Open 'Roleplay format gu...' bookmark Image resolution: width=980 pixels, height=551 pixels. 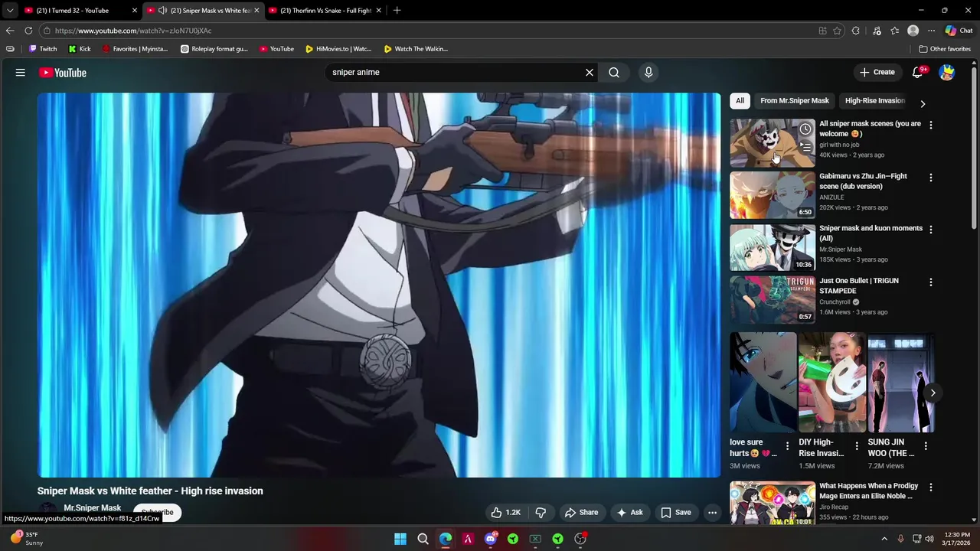coord(214,49)
